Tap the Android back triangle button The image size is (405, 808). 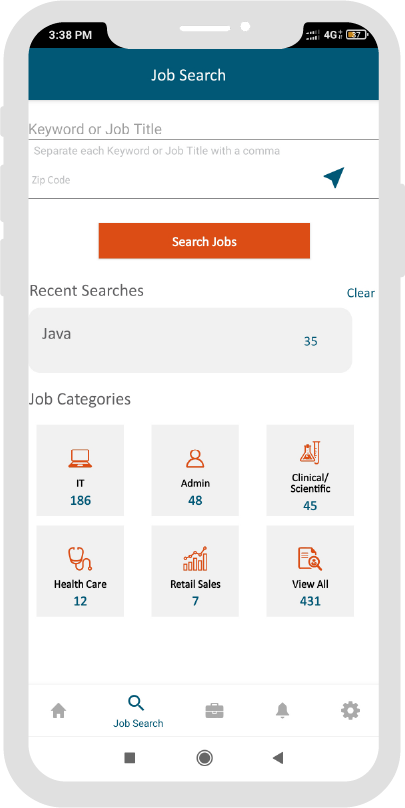point(278,758)
